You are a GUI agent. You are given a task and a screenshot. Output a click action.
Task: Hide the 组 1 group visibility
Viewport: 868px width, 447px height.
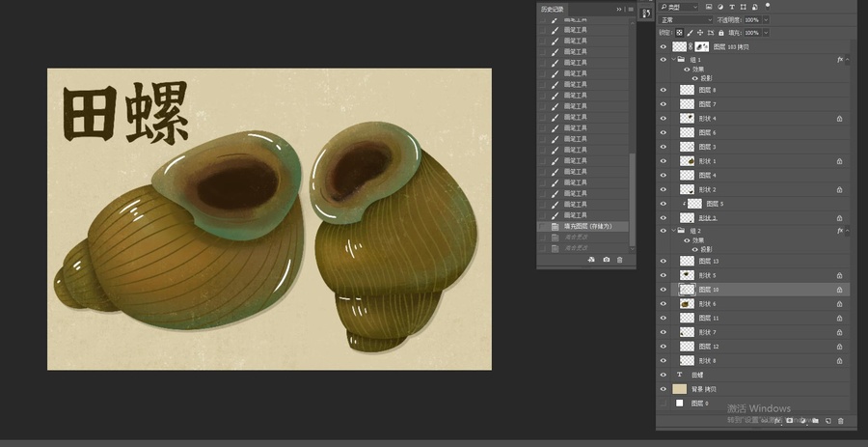tap(664, 59)
